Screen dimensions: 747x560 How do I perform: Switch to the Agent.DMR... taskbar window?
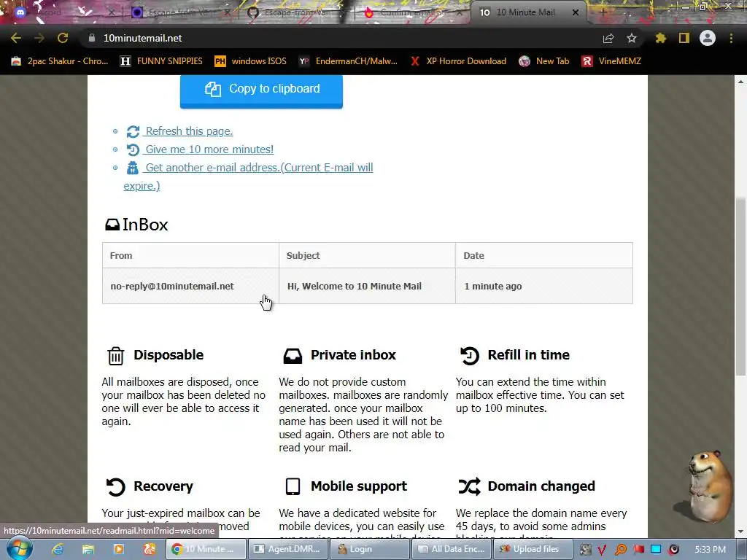(287, 549)
